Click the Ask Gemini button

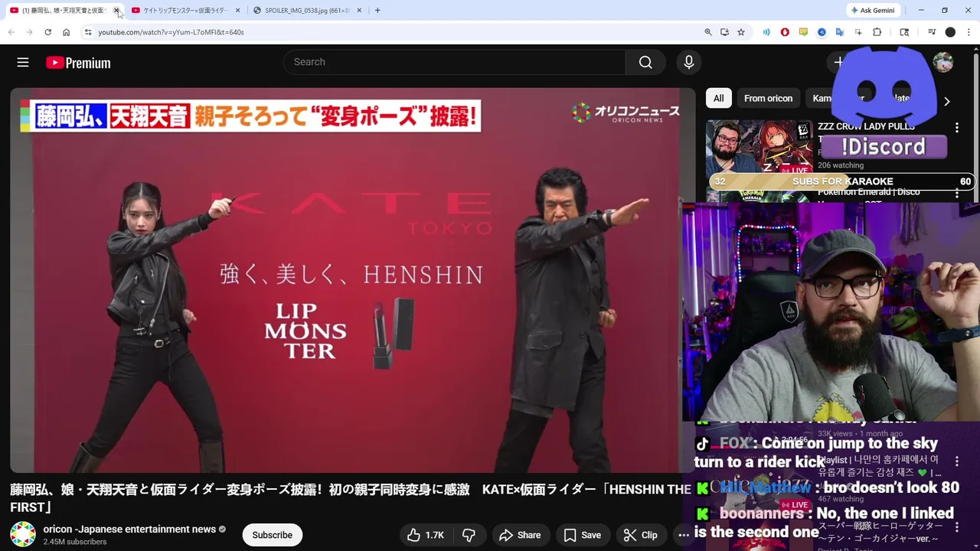[x=872, y=11]
